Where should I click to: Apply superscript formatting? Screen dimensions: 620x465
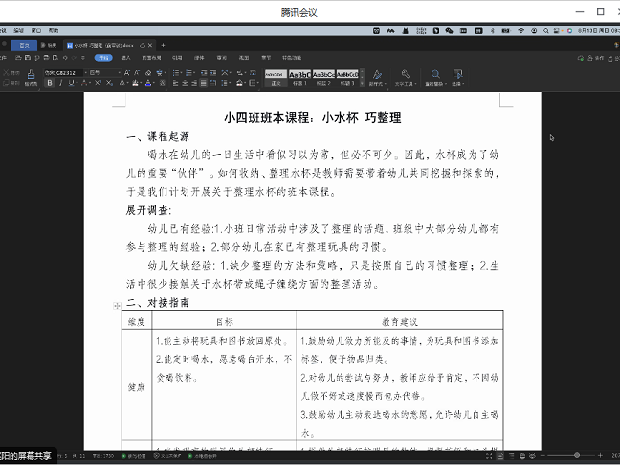point(98,83)
